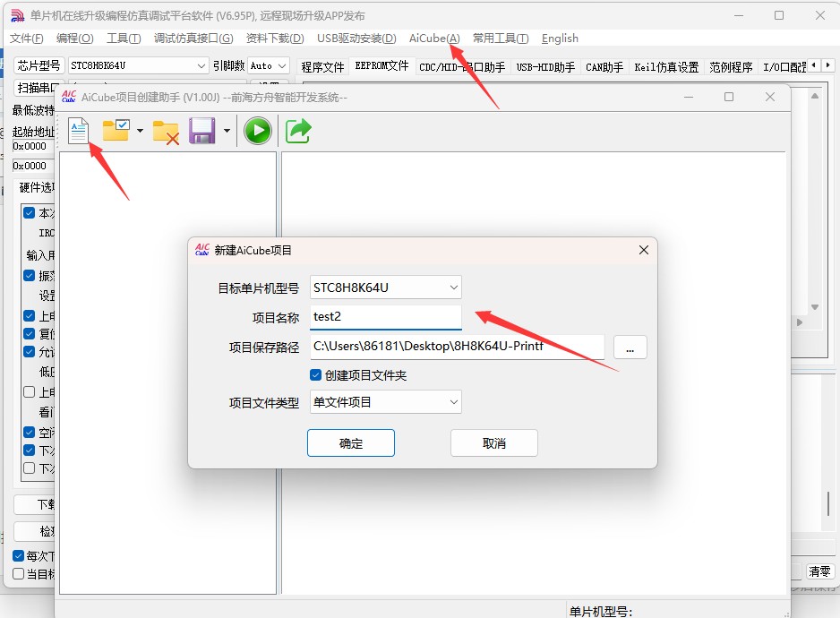Toggle the 空 hardware option checkbox
Screen dimensions: 840x618
click(x=30, y=432)
